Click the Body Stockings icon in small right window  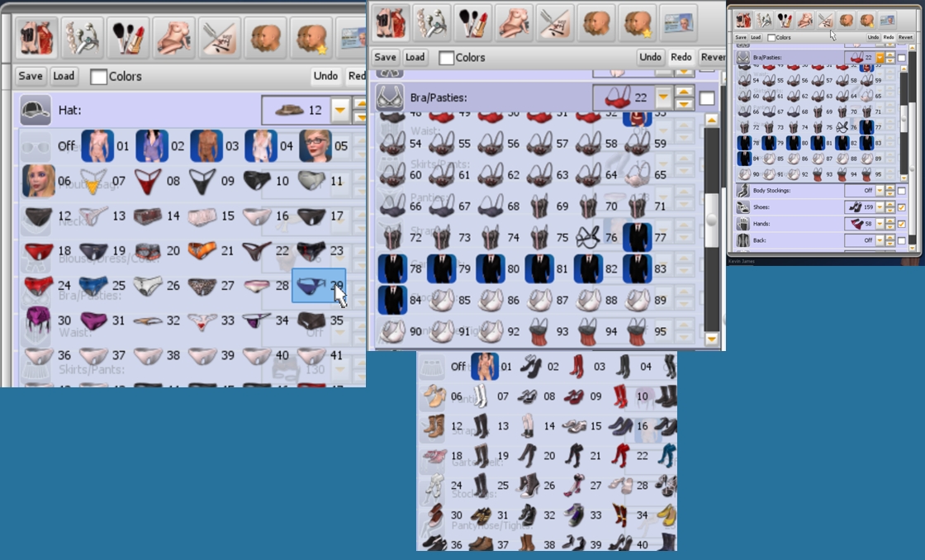pos(743,191)
